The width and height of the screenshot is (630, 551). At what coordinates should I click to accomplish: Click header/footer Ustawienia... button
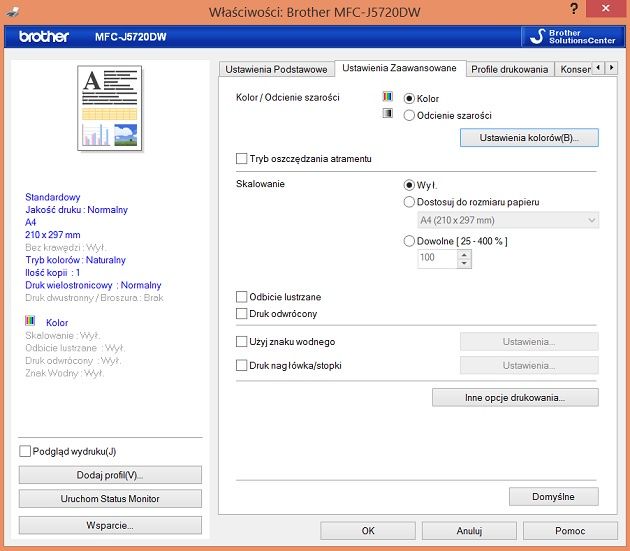pyautogui.click(x=529, y=365)
